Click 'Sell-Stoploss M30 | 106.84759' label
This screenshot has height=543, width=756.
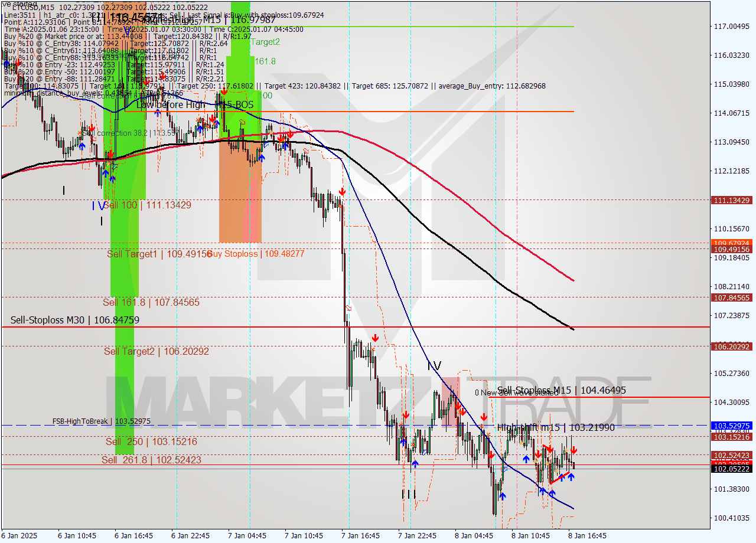point(75,320)
